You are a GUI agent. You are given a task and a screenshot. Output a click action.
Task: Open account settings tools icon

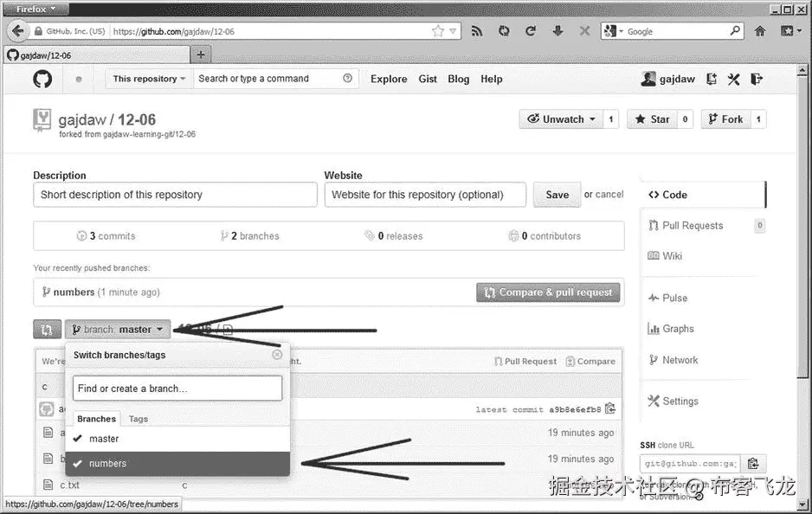point(733,79)
